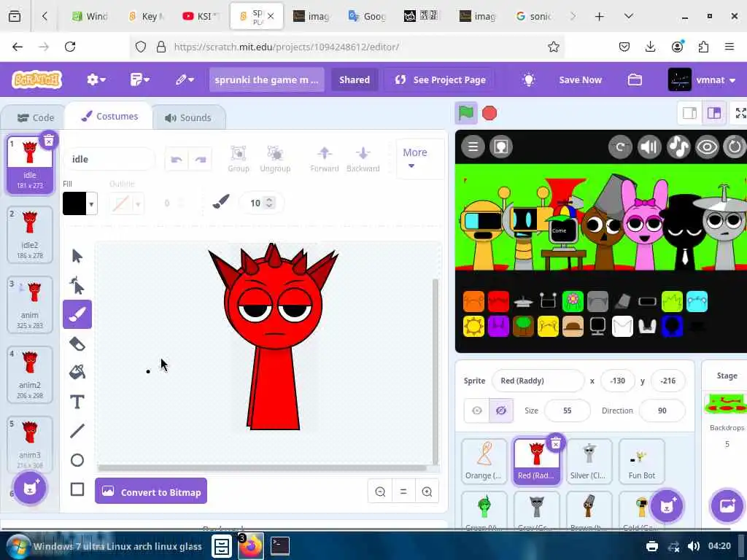747x560 pixels.
Task: Open the vmnat account menu
Action: 702,79
